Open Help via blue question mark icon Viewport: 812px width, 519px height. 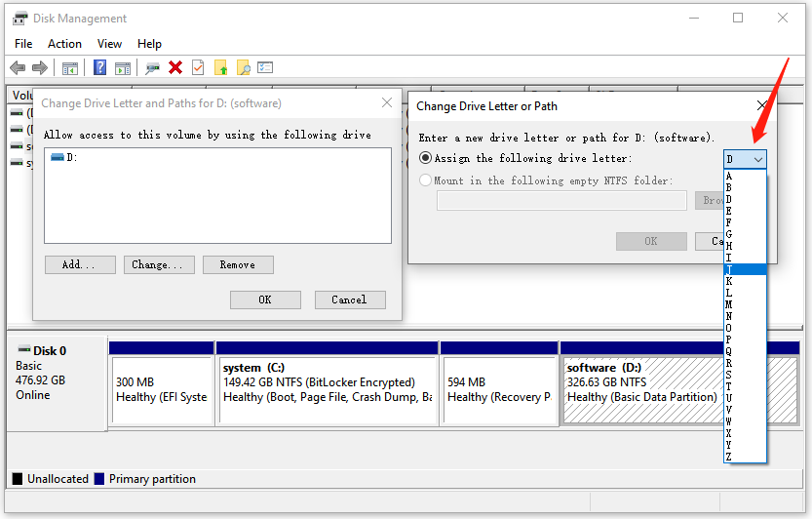coord(99,68)
